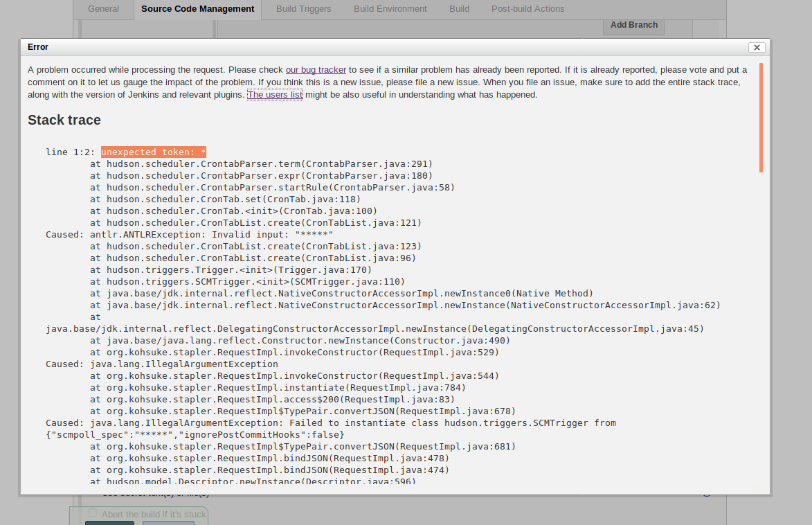Viewport: 812px width, 525px height.
Task: Click the orange scrollbar in Error dialog
Action: coord(761,118)
